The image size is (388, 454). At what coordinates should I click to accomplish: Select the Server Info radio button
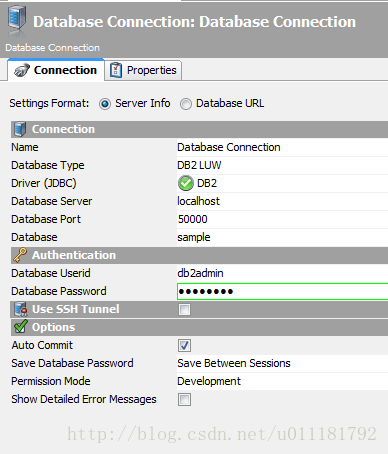click(x=105, y=104)
